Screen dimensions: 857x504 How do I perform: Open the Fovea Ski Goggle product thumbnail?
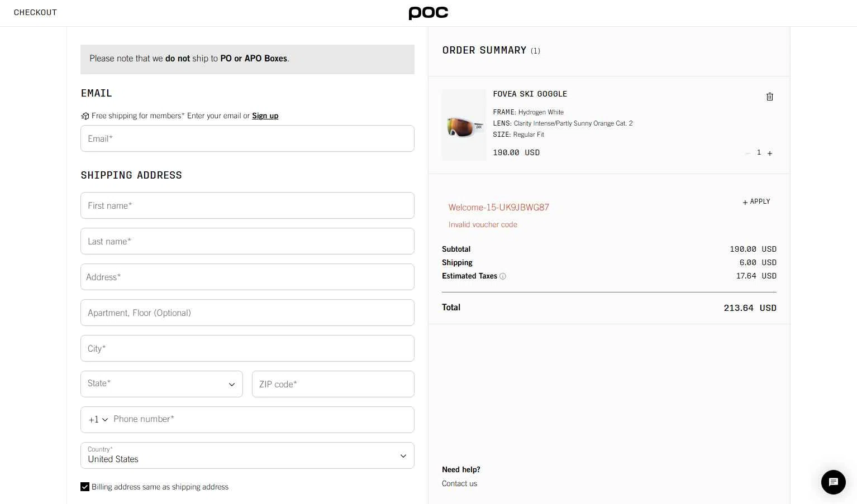464,125
